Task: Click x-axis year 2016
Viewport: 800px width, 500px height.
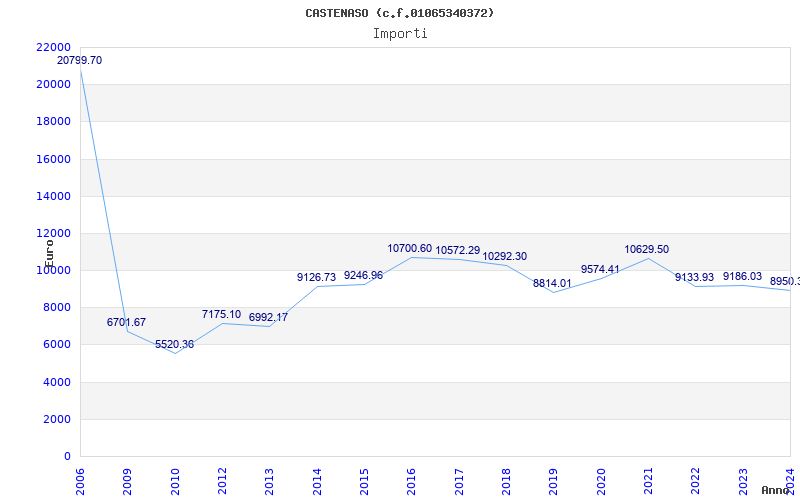Action: pyautogui.click(x=412, y=481)
